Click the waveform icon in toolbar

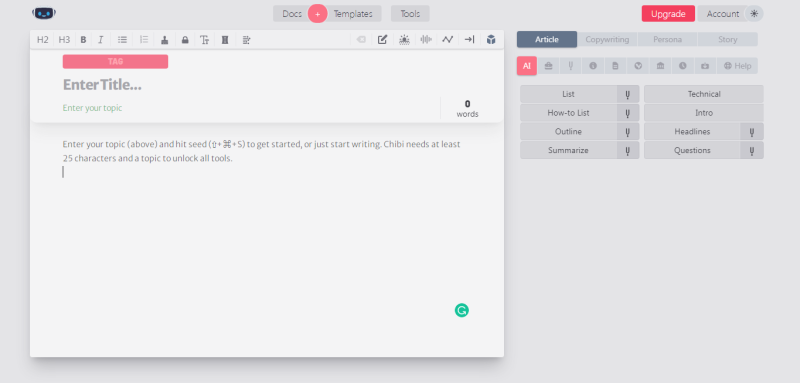coord(426,40)
